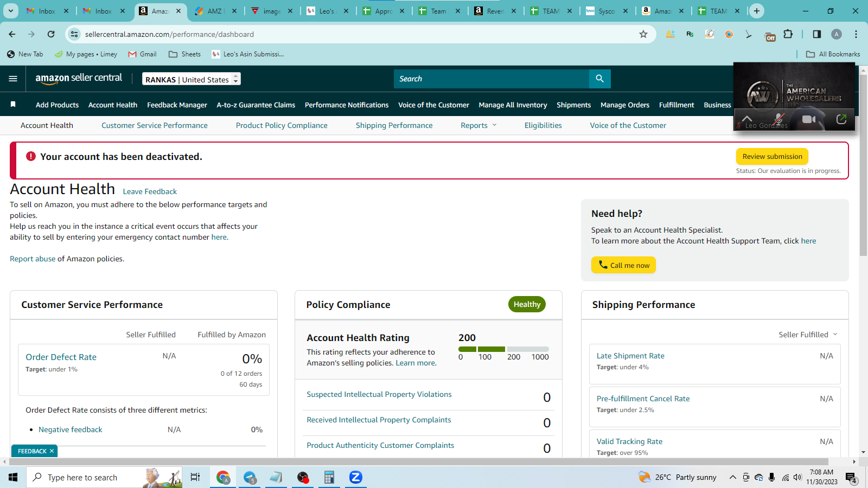
Task: Click the Report abuse link
Action: [33, 259]
